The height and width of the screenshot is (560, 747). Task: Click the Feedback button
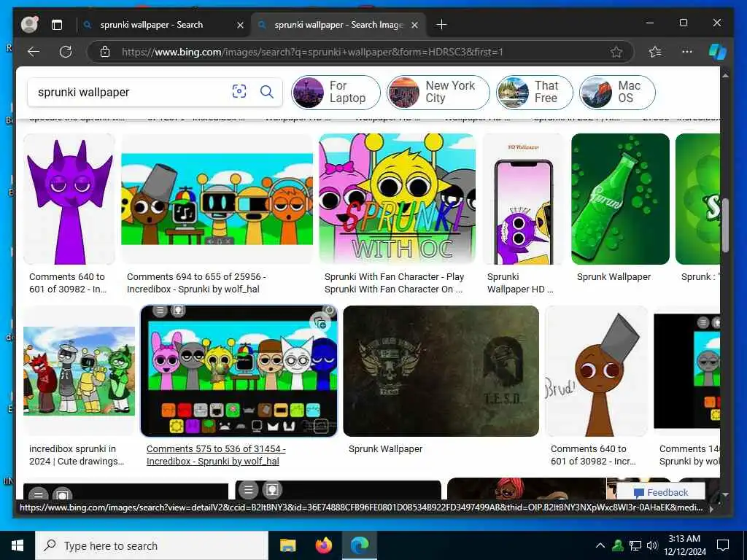[661, 492]
